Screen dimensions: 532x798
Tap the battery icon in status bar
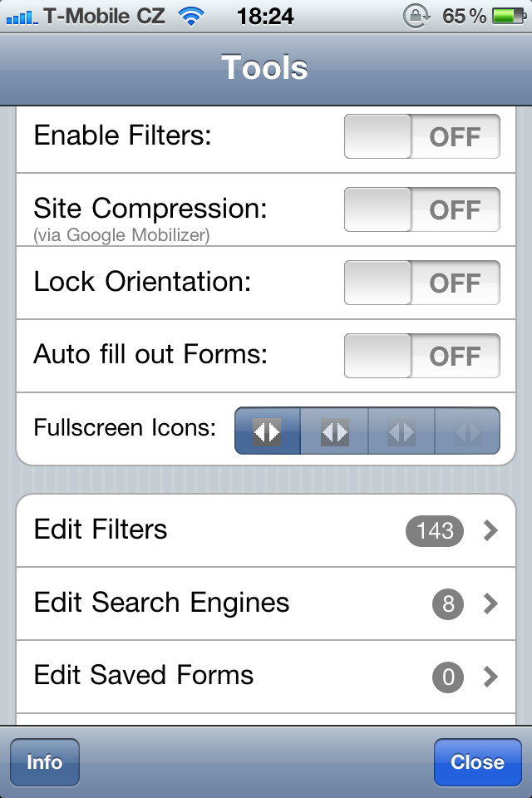[x=508, y=17]
